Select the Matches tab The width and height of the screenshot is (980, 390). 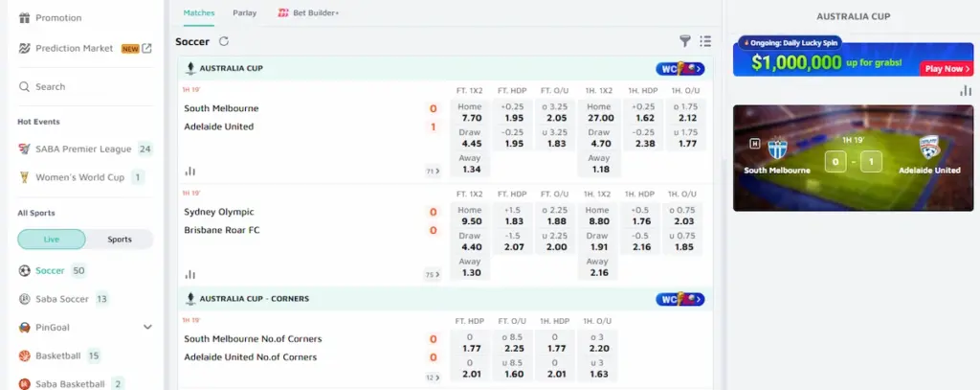pyautogui.click(x=199, y=12)
